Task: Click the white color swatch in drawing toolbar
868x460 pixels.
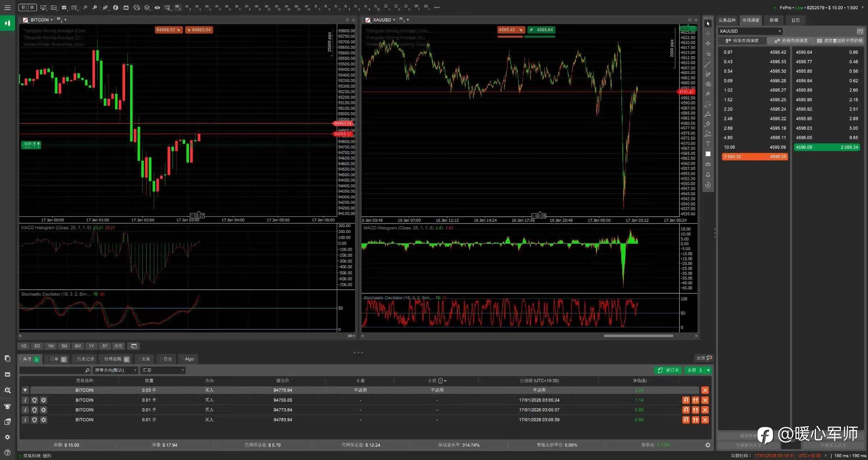Action: click(x=708, y=154)
